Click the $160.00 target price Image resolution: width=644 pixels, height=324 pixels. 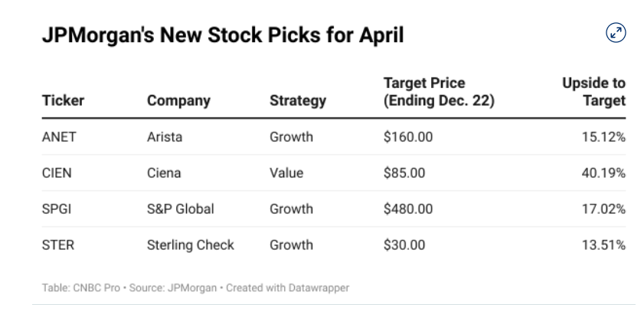pyautogui.click(x=408, y=137)
